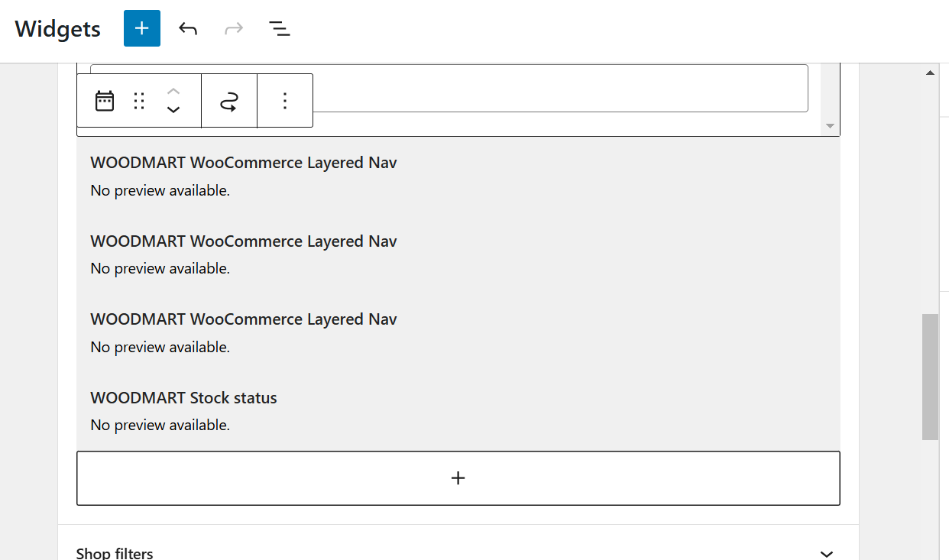949x560 pixels.
Task: Undo the last change
Action: click(x=188, y=28)
